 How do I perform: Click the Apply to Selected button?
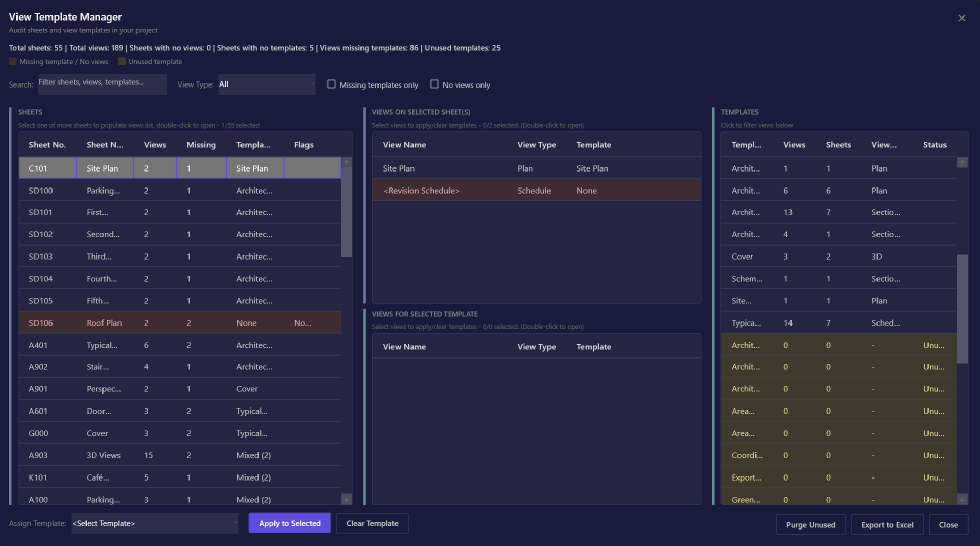pos(289,523)
